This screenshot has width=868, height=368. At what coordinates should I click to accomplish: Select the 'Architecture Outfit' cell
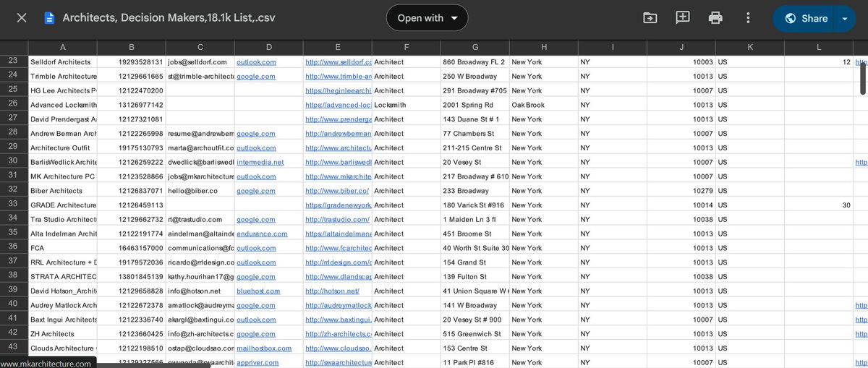62,147
